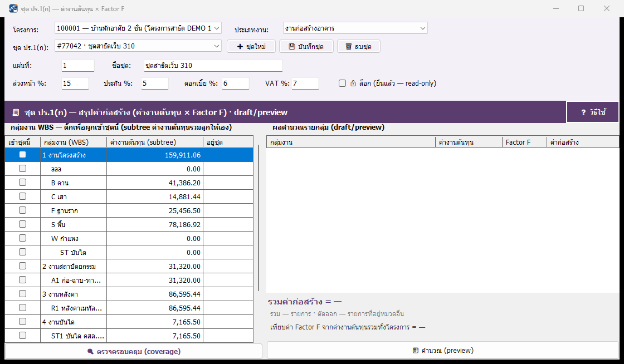Select the ST1 บันได คสล. row
The width and height of the screenshot is (624, 364).
click(x=129, y=336)
